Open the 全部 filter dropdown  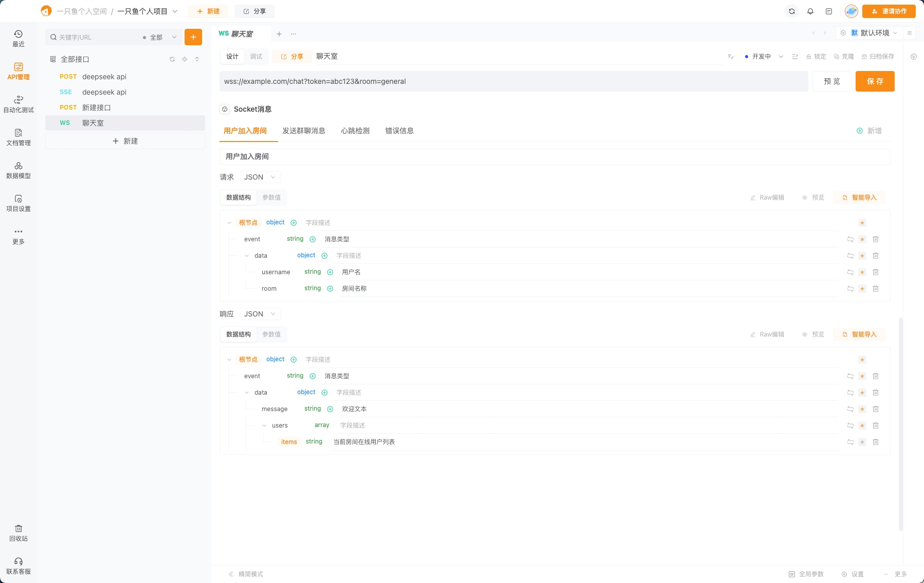[x=160, y=37]
